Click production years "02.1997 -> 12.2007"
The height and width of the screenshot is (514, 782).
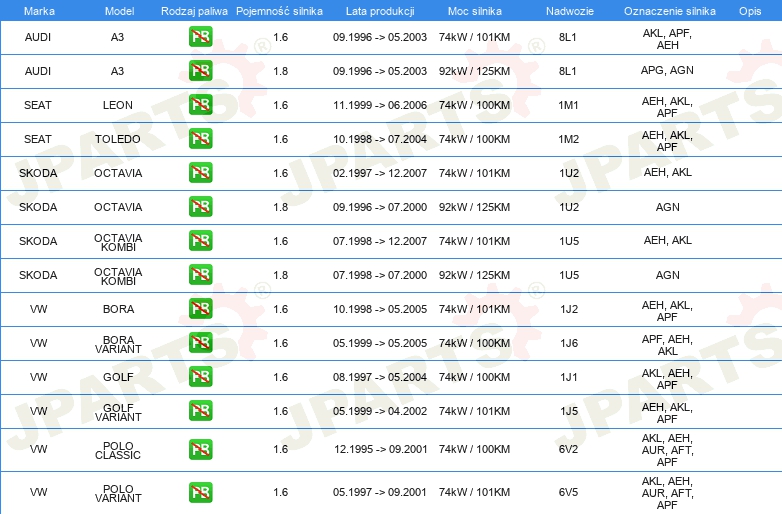tap(380, 173)
